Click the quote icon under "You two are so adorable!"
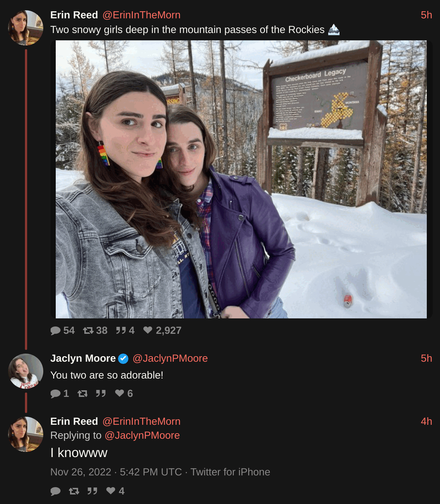 [x=101, y=394]
